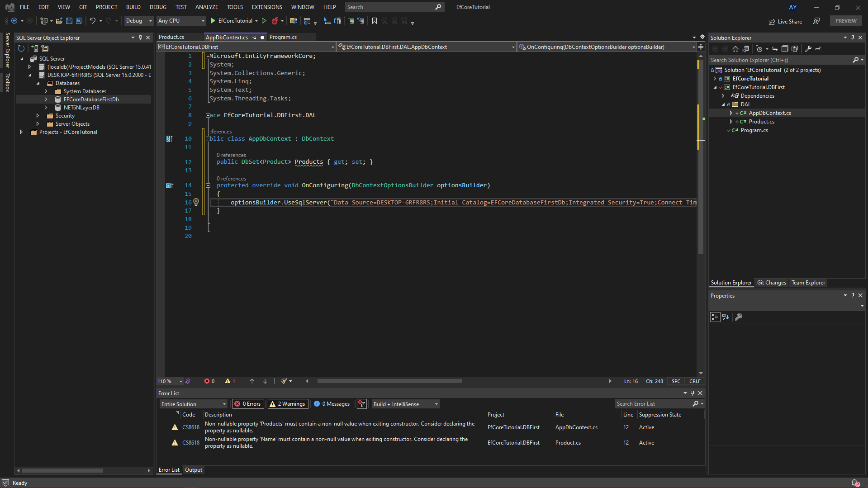
Task: Click the 2 Warnings button in Error List
Action: [x=288, y=404]
